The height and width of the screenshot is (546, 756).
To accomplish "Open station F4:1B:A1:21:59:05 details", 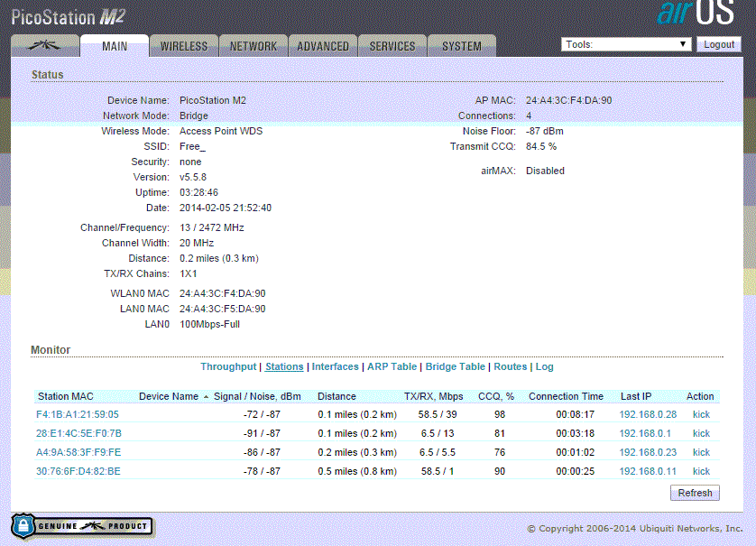I will click(x=78, y=414).
